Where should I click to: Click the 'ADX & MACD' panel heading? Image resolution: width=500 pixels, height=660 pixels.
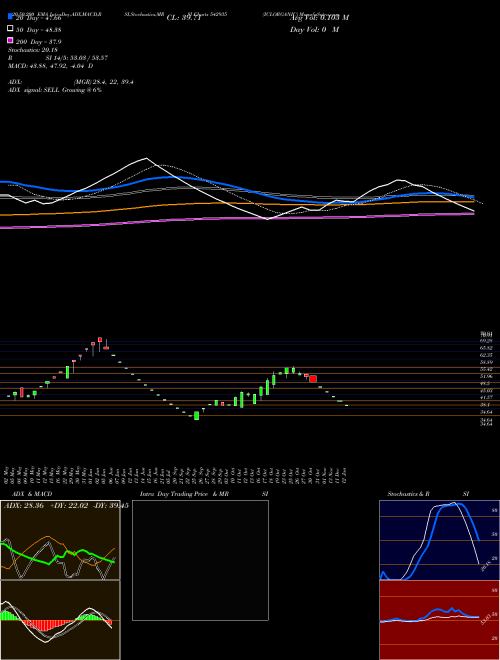coord(32,494)
